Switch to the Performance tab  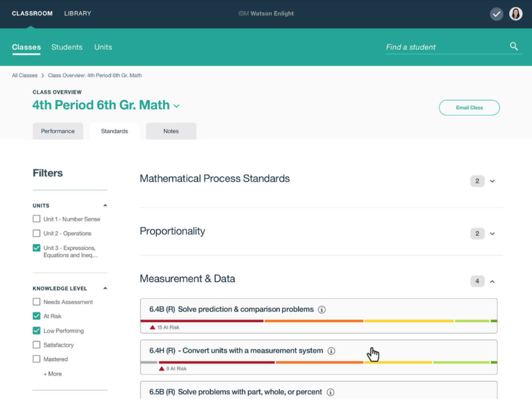[x=58, y=131]
